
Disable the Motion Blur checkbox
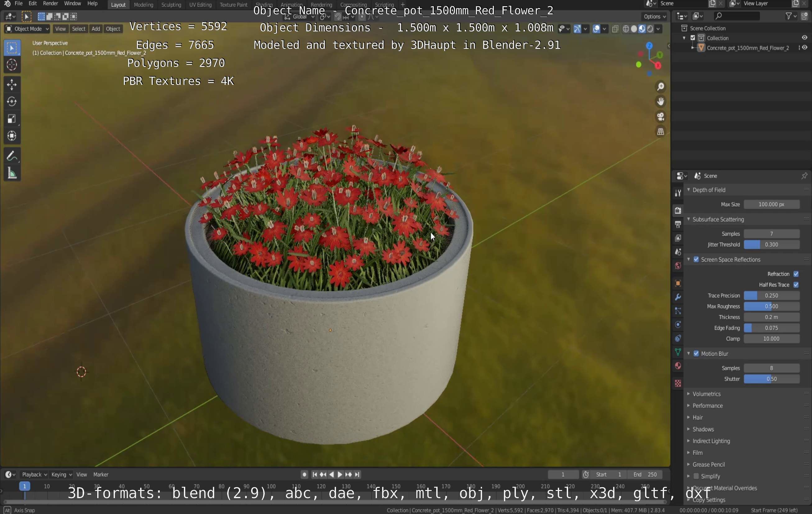point(696,354)
